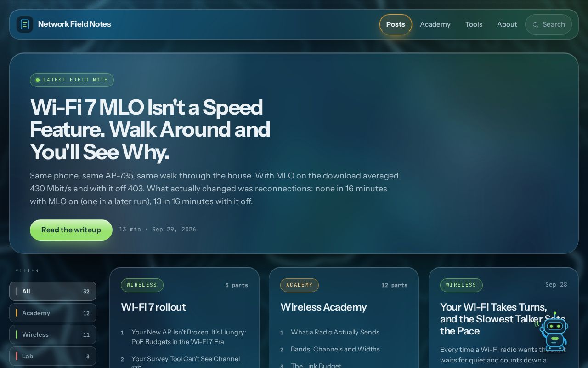Click the Network Field Notes site title
This screenshot has height=368, width=588.
74,24
